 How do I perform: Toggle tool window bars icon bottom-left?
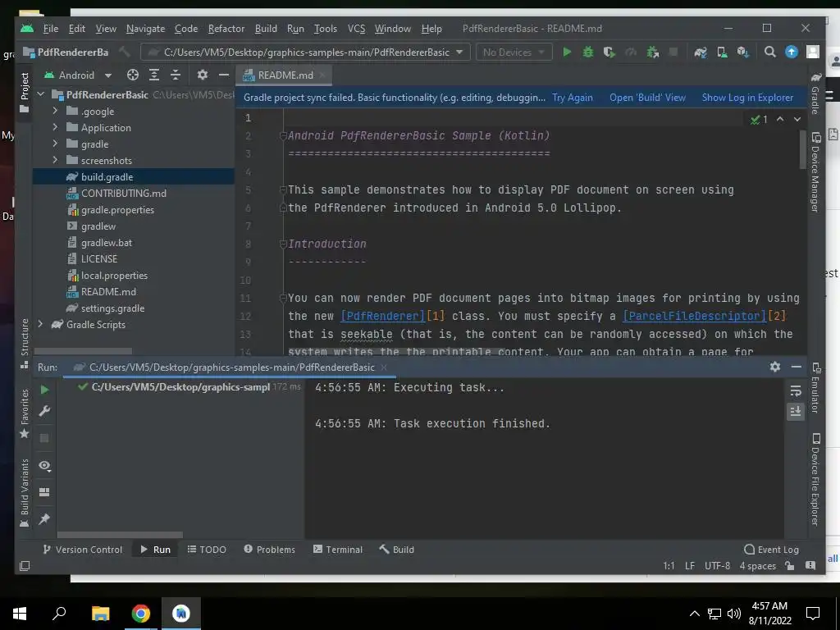point(25,566)
